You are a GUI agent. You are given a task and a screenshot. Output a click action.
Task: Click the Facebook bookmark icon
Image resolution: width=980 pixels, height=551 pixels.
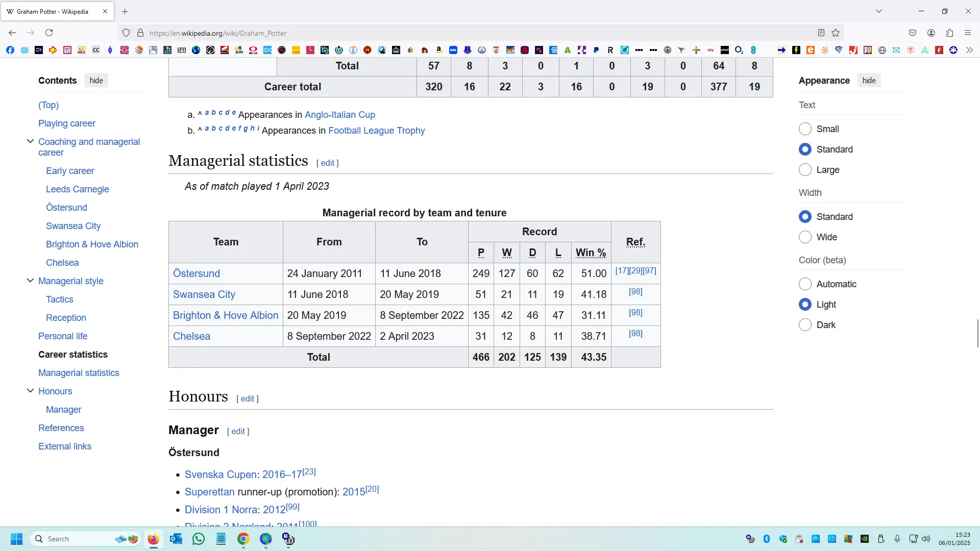point(10,50)
